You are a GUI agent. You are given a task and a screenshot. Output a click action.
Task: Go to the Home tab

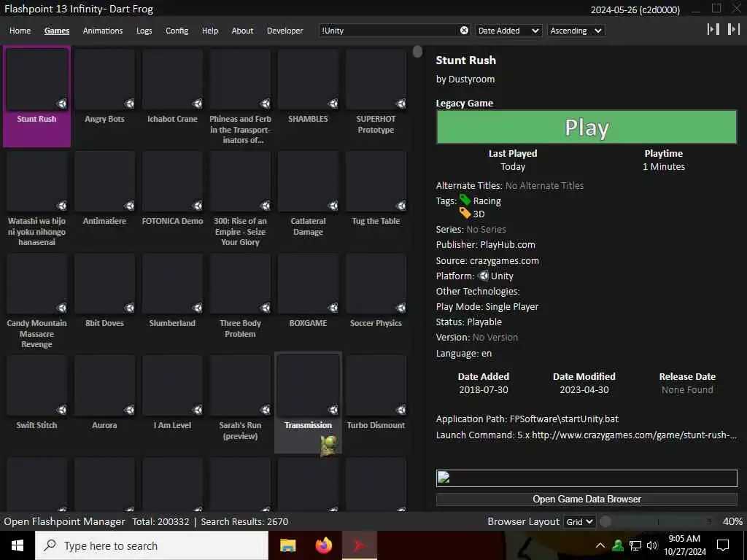(20, 31)
